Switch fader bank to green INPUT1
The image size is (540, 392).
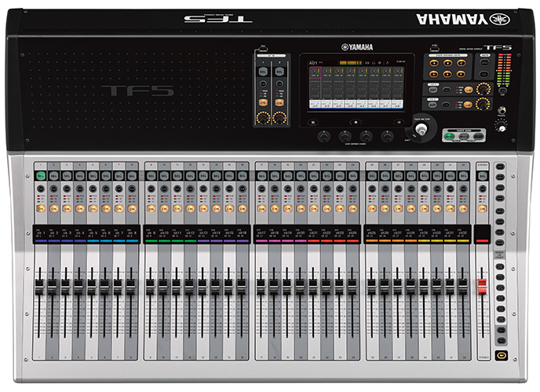tap(449, 136)
